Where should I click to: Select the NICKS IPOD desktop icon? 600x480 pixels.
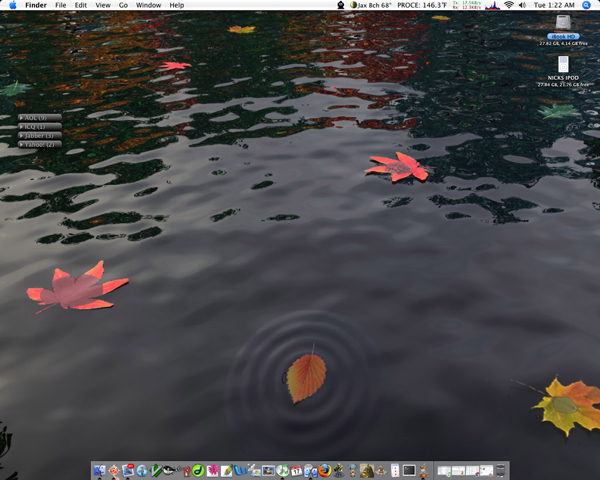[x=563, y=64]
